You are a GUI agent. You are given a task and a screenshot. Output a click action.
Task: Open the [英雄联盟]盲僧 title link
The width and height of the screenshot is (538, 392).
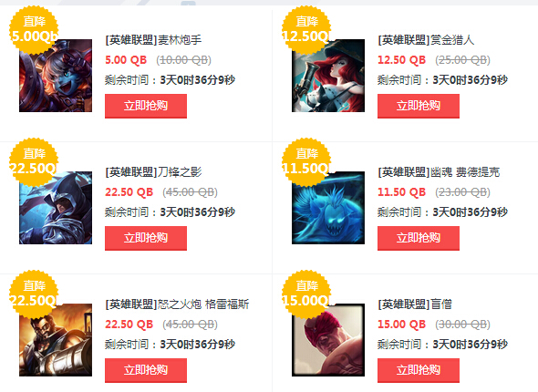pos(415,304)
